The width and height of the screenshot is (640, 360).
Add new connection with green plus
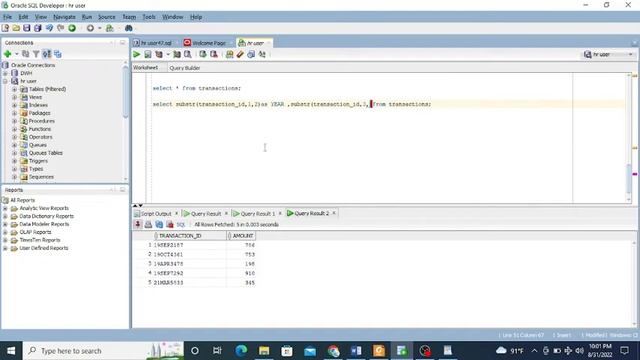(x=7, y=54)
